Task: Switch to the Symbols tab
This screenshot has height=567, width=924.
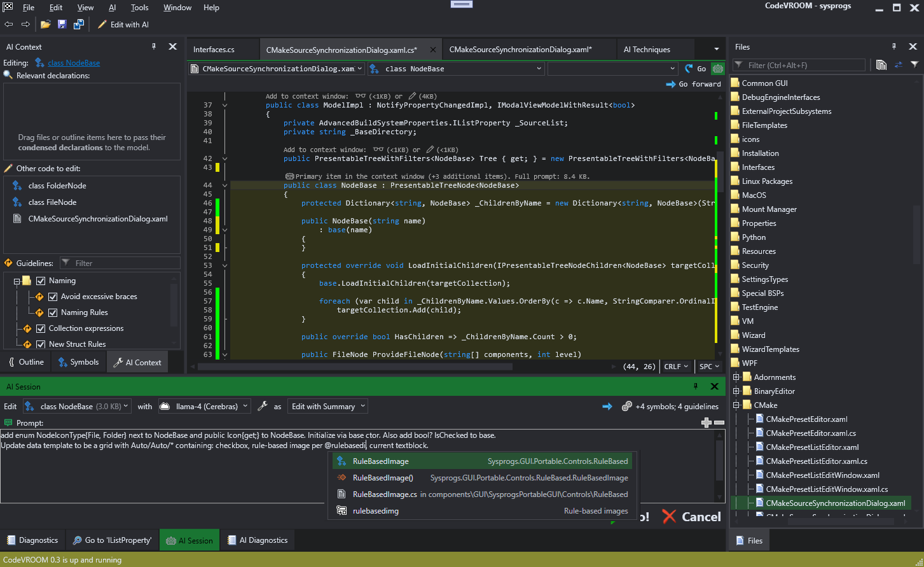Action: point(78,362)
